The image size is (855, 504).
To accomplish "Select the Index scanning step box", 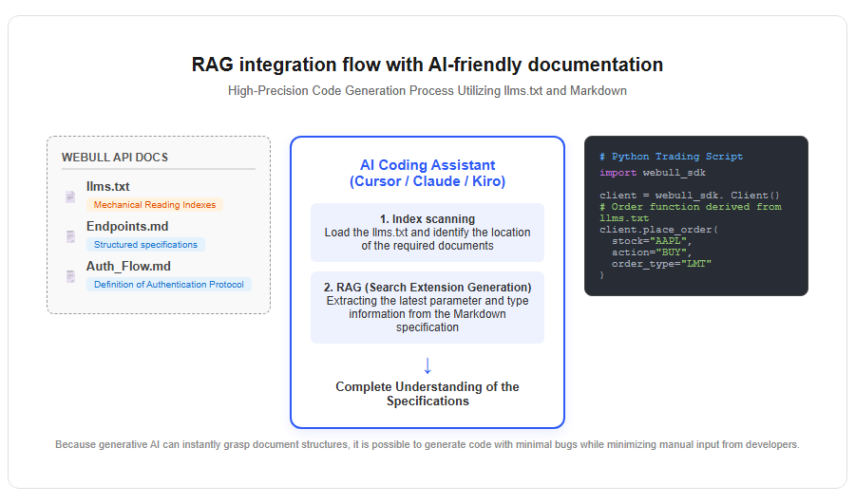I will pos(427,233).
